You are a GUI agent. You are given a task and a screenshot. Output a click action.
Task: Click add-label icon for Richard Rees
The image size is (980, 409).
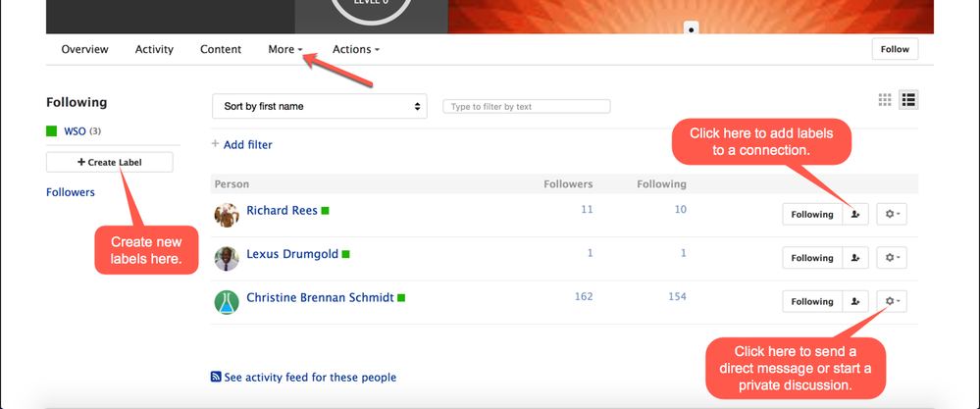855,214
